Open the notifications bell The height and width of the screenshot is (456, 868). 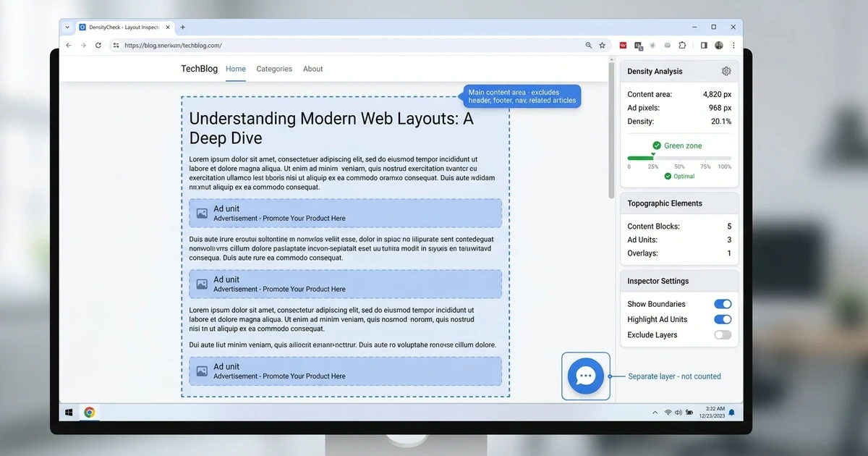pyautogui.click(x=731, y=412)
